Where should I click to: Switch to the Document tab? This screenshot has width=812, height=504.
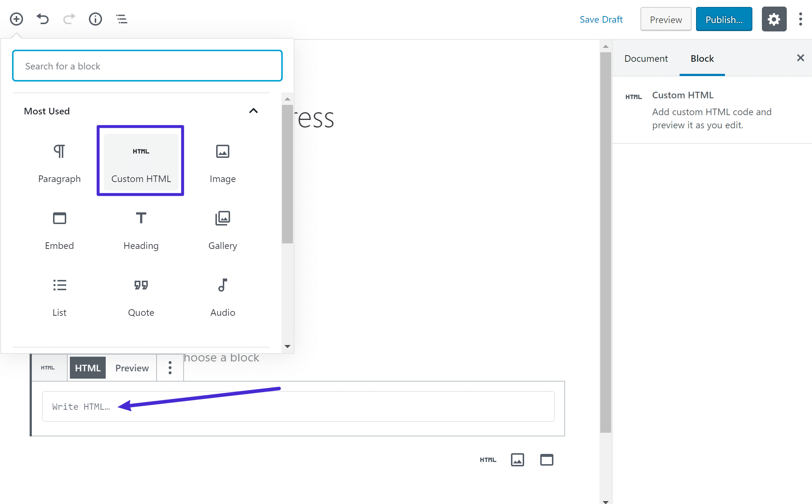646,58
